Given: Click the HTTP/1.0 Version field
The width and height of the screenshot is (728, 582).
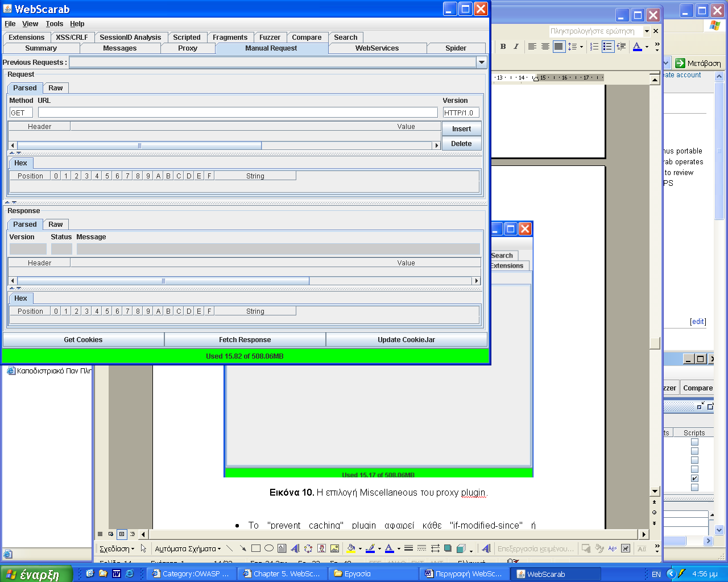Looking at the screenshot, I should [461, 113].
